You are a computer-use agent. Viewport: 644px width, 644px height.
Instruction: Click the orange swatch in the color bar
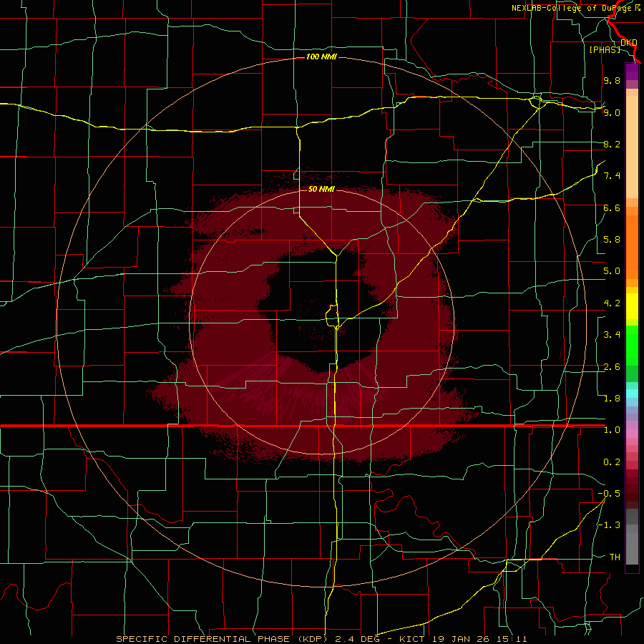pos(632,246)
